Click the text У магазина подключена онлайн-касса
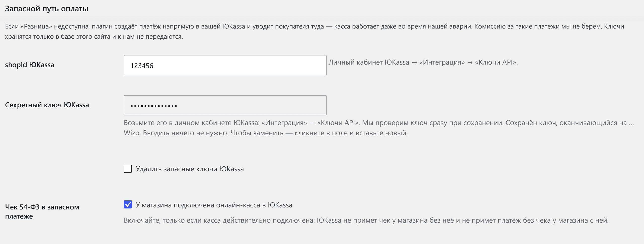This screenshot has width=644, height=244. tap(214, 205)
